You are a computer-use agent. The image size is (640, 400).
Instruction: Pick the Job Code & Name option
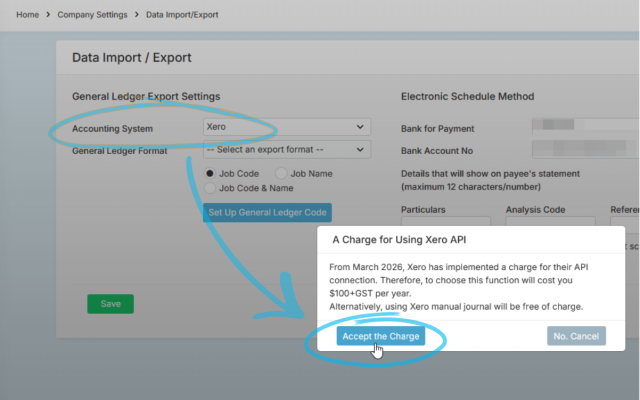coord(211,187)
